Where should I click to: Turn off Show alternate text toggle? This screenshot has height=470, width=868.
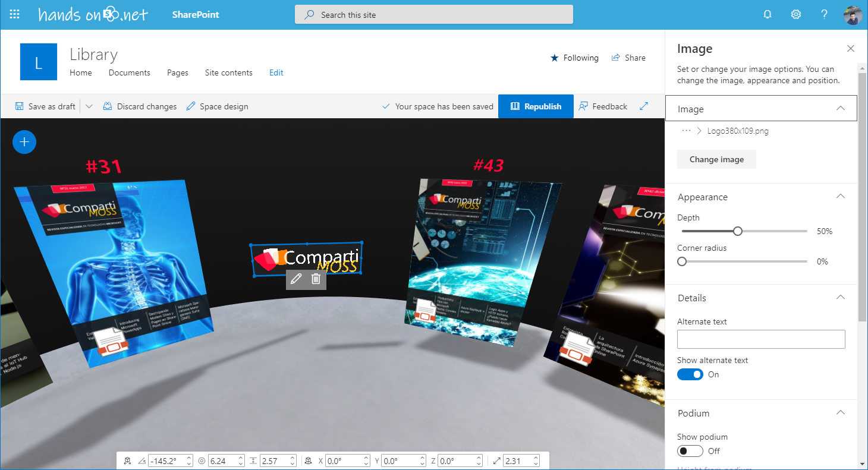(x=690, y=374)
